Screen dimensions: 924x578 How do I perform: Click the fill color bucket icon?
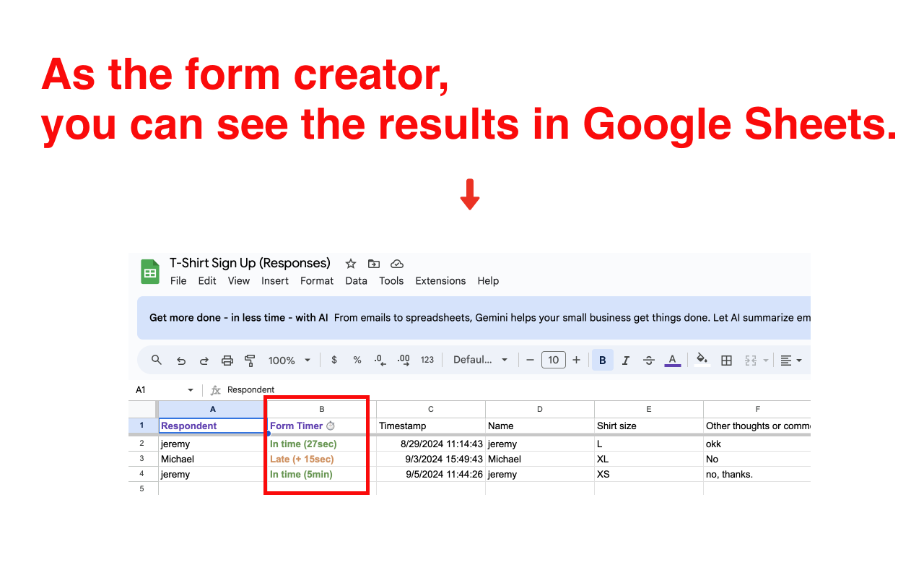701,359
